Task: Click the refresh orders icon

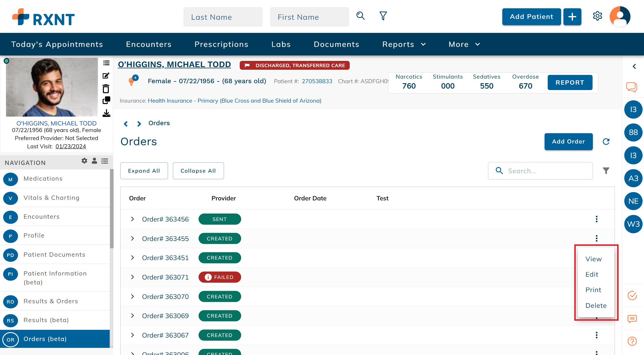Action: point(606,141)
